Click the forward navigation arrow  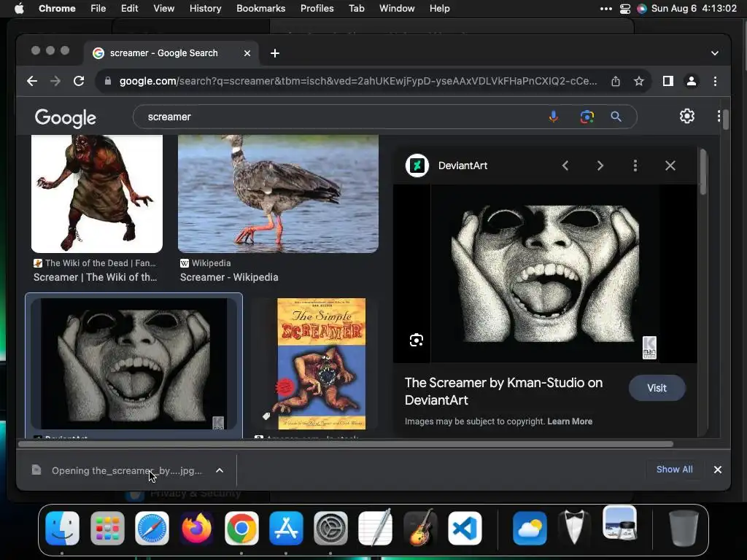[x=55, y=81]
